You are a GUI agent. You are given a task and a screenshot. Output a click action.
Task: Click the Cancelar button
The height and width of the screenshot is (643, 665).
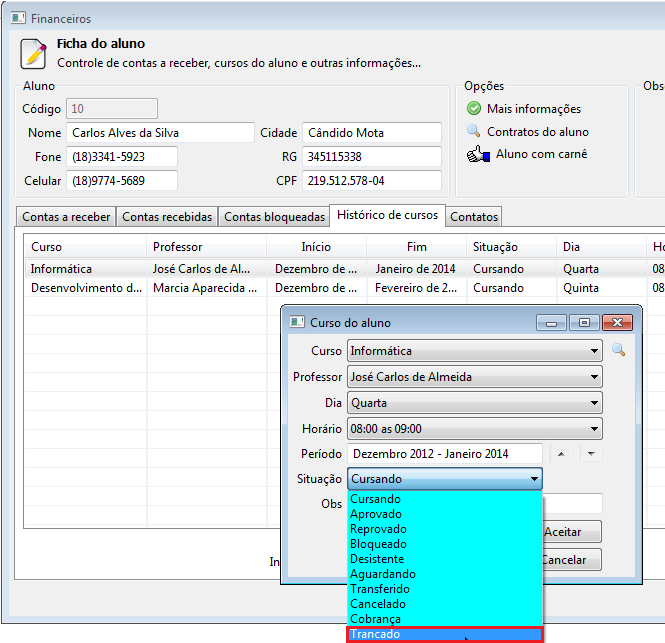572,559
